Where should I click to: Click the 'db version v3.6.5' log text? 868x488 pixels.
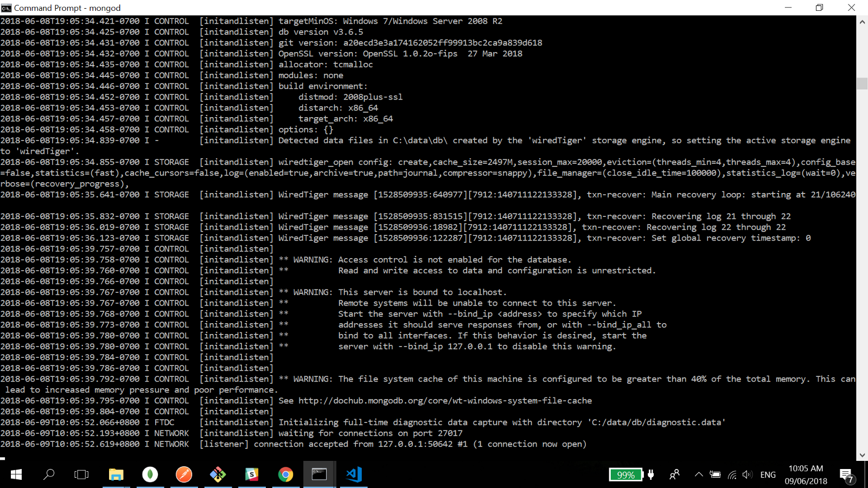[x=321, y=32]
